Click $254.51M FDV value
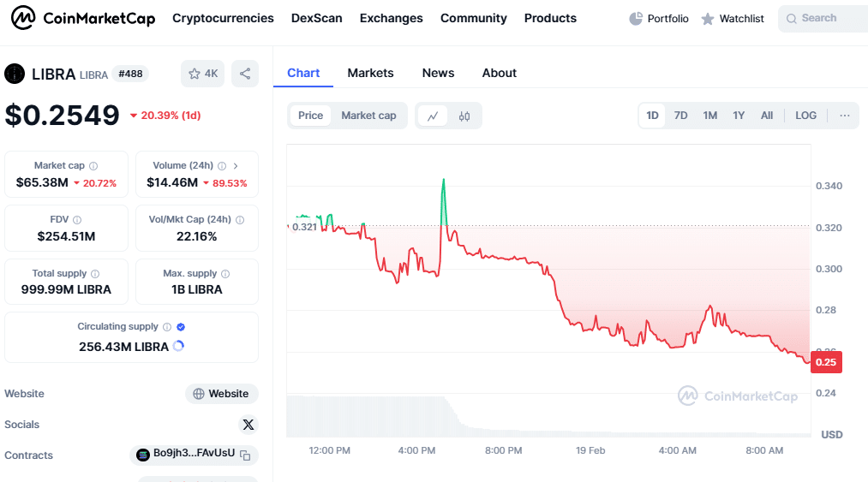This screenshot has width=868, height=482. (67, 236)
